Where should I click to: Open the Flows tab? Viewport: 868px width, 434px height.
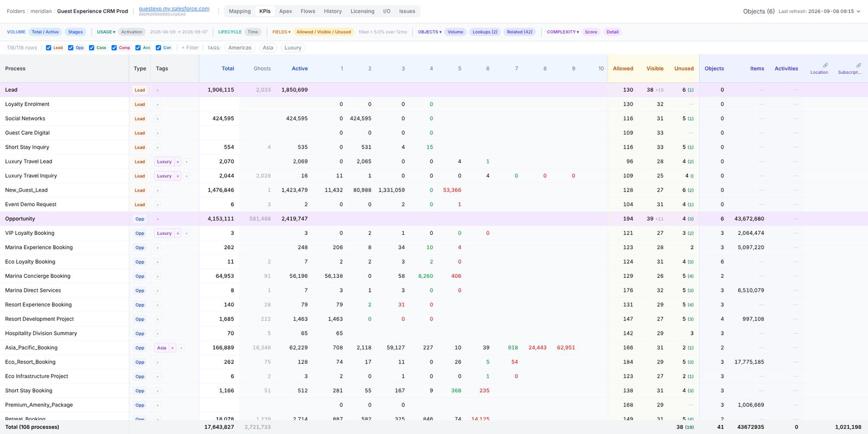[308, 11]
